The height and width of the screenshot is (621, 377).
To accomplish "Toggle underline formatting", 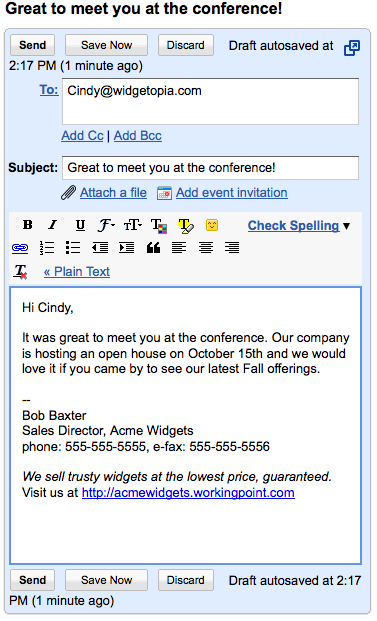I will (x=80, y=225).
